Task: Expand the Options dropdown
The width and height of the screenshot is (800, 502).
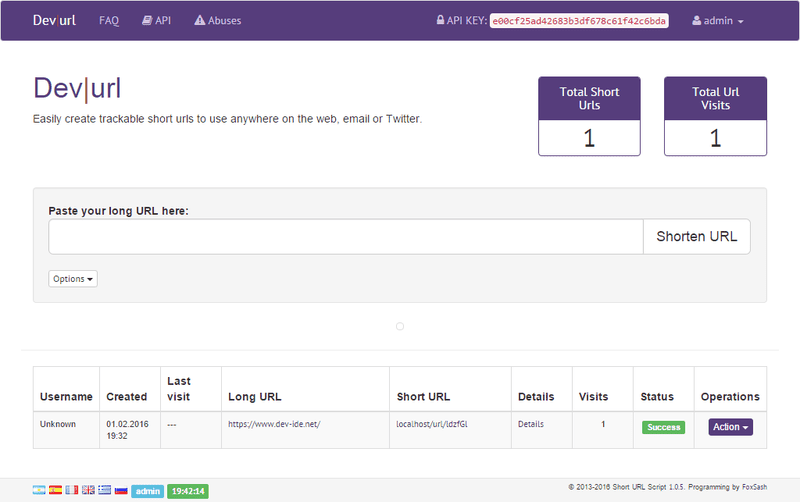Action: click(x=73, y=279)
